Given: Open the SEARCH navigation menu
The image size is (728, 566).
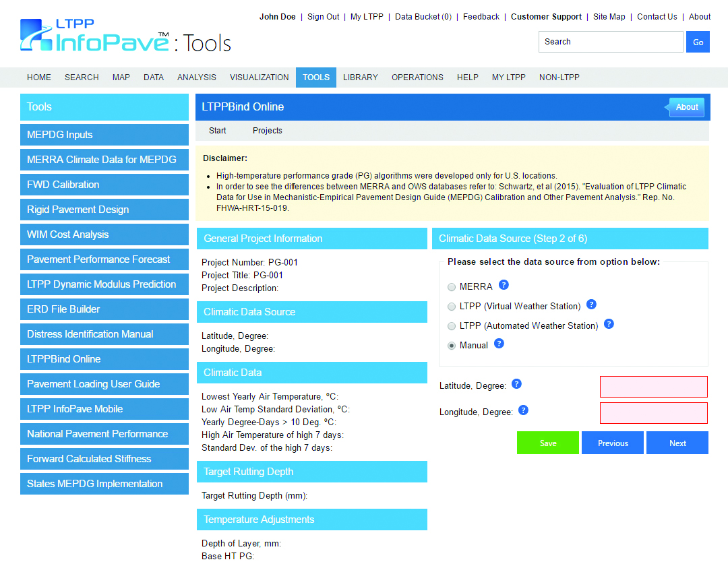Looking at the screenshot, I should click(82, 77).
